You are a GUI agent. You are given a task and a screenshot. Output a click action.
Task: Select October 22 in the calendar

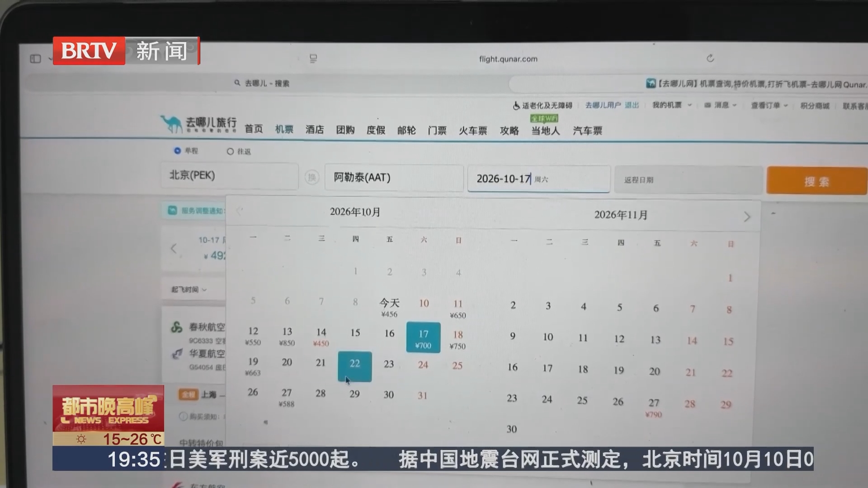pyautogui.click(x=355, y=366)
